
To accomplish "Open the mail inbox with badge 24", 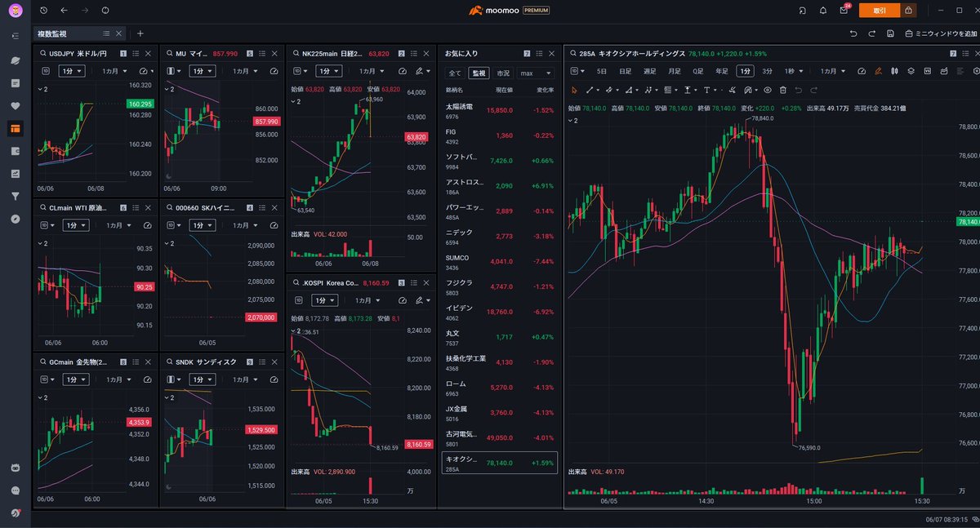I will pyautogui.click(x=844, y=11).
